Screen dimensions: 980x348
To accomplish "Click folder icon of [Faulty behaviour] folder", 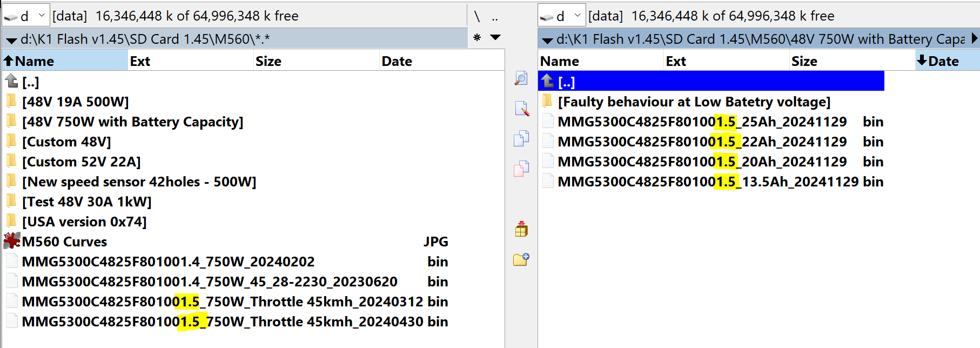I will (547, 101).
